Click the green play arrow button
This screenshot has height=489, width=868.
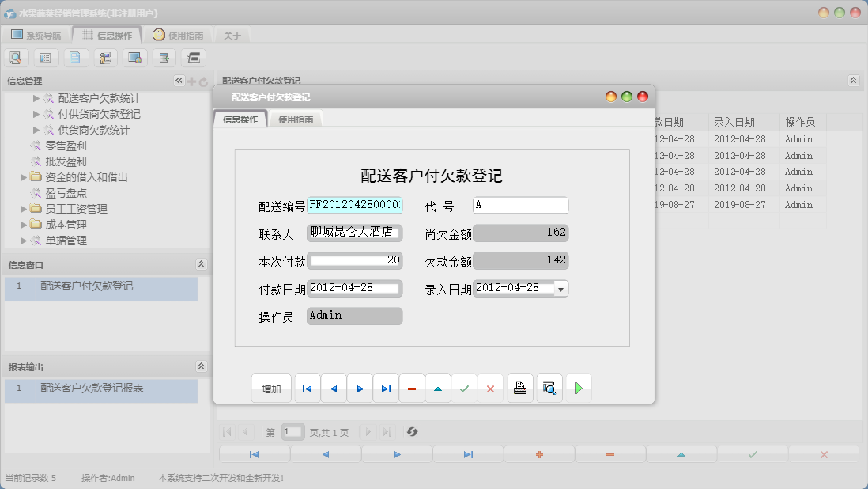click(x=579, y=389)
